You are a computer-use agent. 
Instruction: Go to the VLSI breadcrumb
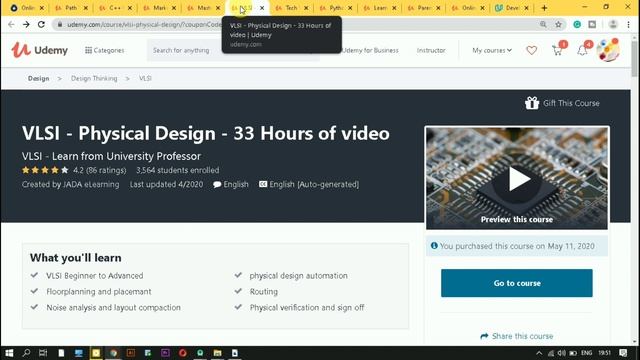coord(145,78)
